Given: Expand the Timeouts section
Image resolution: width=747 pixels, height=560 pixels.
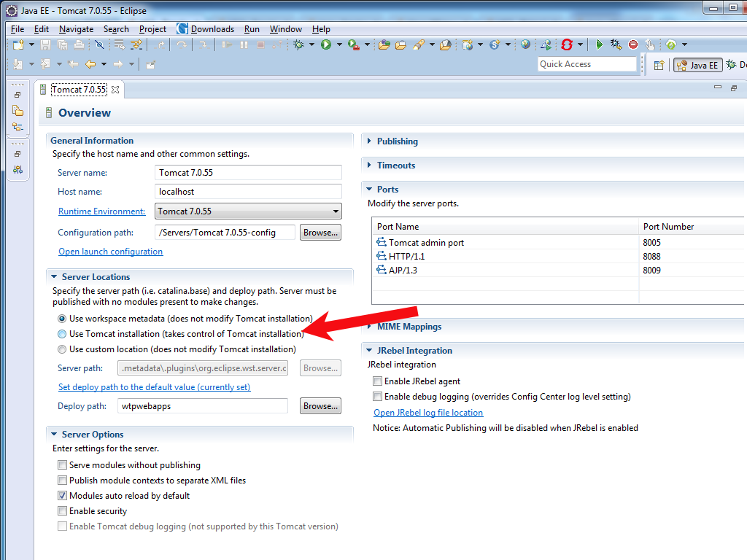Looking at the screenshot, I should 369,165.
